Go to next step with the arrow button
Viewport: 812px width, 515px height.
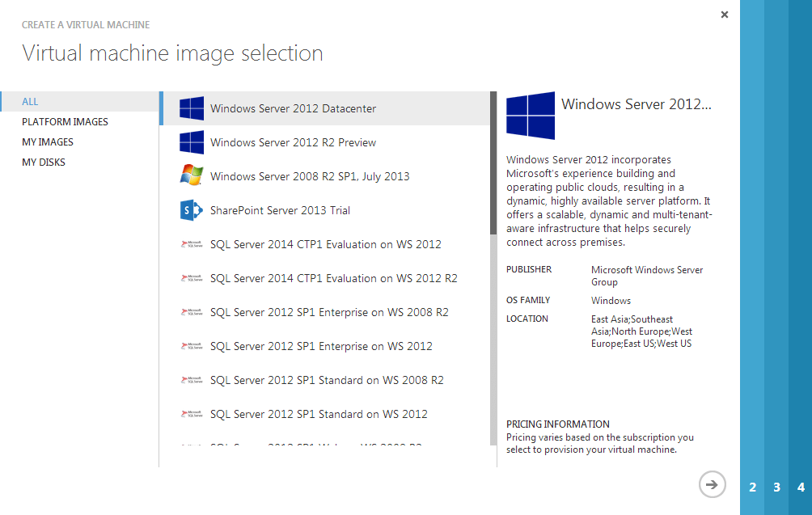pos(712,484)
